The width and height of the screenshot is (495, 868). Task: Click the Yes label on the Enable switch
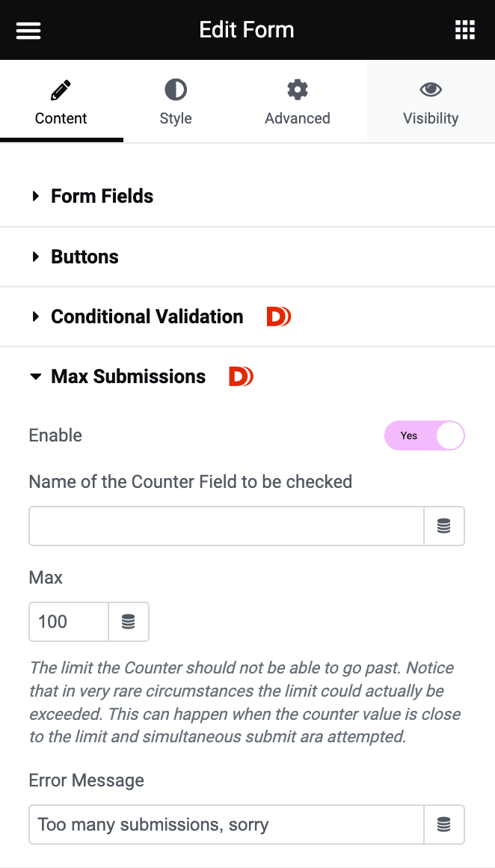pyautogui.click(x=409, y=435)
